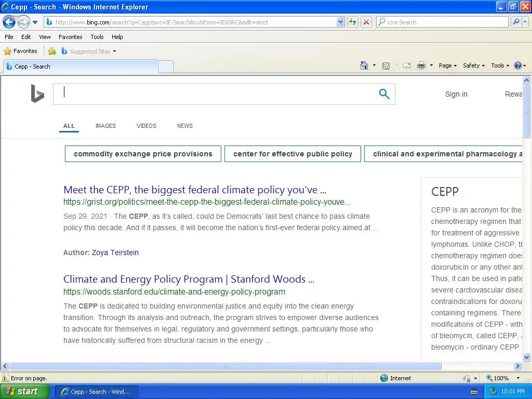Switch to the IMAGES tab
The image size is (532, 399).
tap(105, 126)
